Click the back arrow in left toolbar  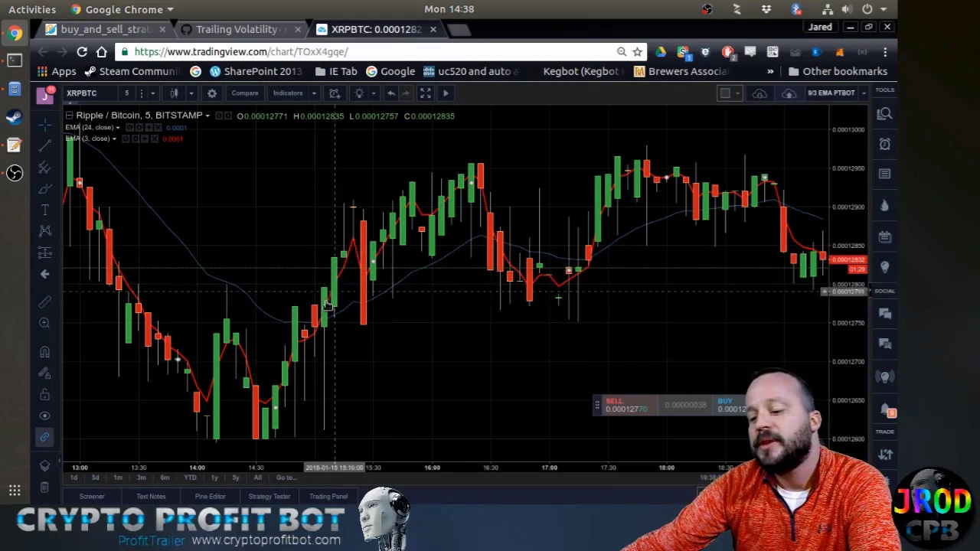(44, 274)
